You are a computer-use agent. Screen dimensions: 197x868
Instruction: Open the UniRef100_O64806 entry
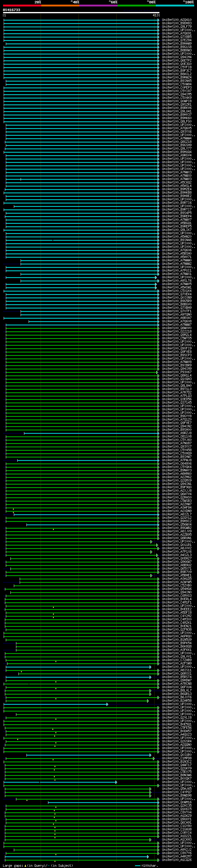pyautogui.click(x=177, y=464)
